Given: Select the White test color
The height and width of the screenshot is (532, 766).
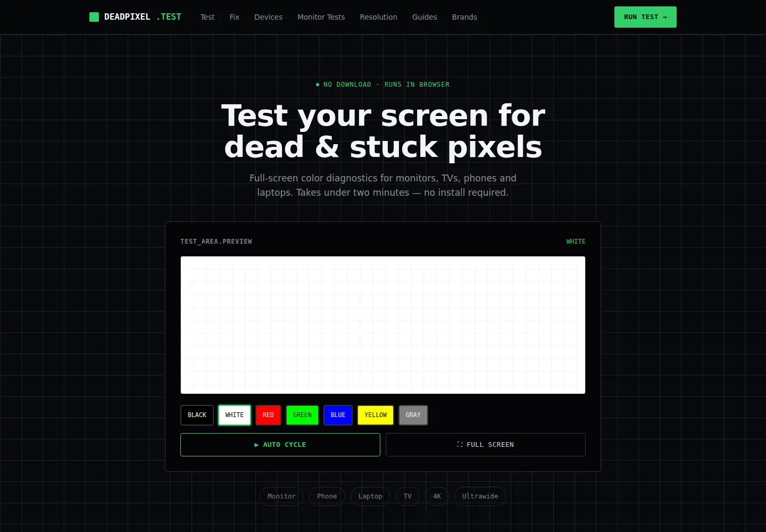Looking at the screenshot, I should 235,415.
